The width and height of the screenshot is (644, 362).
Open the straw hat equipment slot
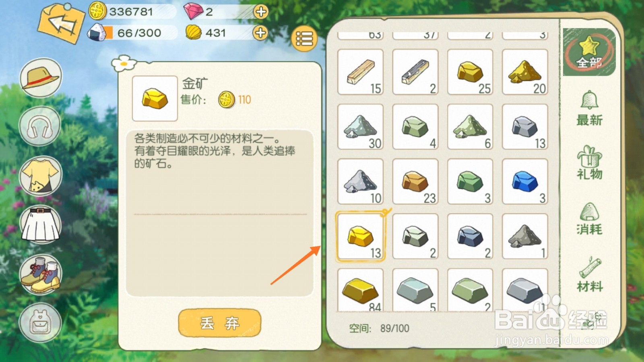pos(41,78)
